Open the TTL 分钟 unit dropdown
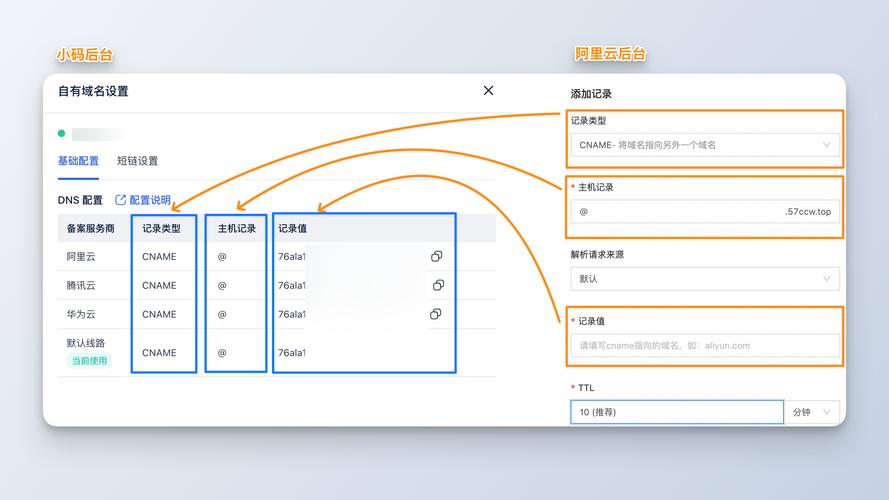The height and width of the screenshot is (500, 889). click(812, 412)
